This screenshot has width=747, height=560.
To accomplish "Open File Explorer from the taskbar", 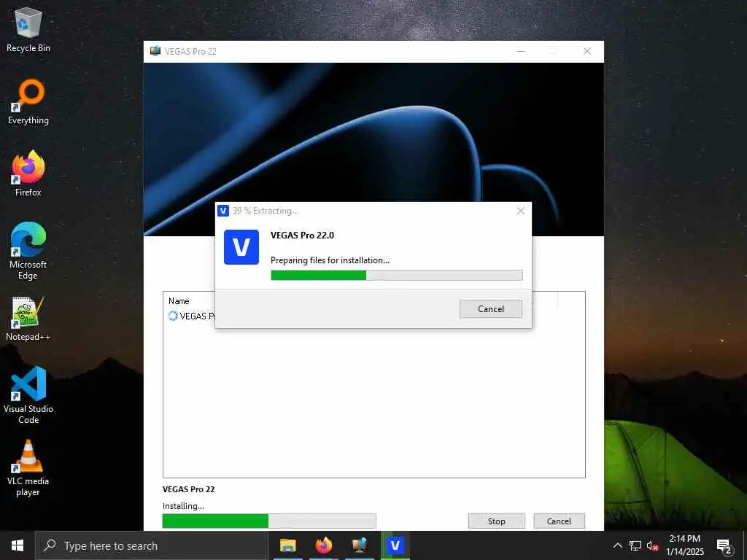I will point(287,545).
